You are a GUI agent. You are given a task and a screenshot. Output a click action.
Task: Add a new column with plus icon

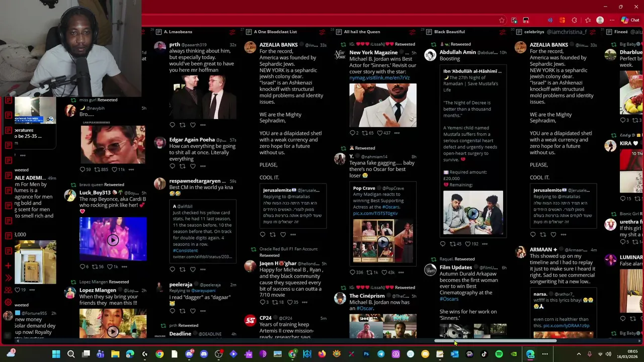[x=8, y=265]
